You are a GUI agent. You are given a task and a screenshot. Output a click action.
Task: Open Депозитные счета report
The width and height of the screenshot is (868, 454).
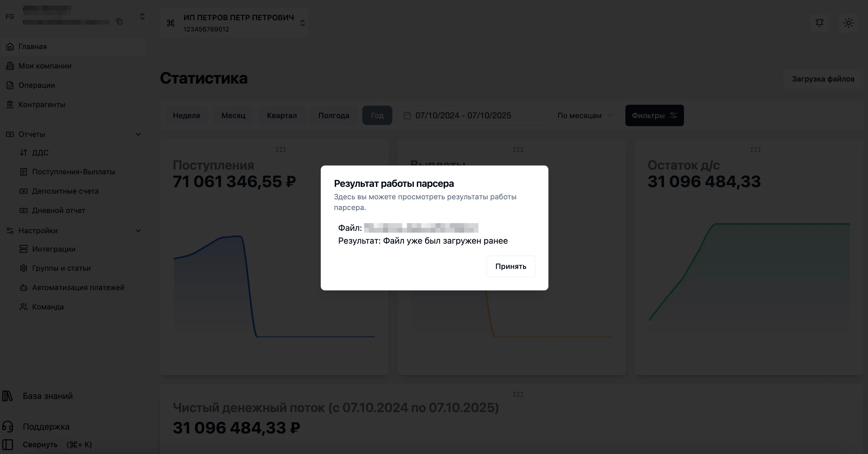coord(65,191)
